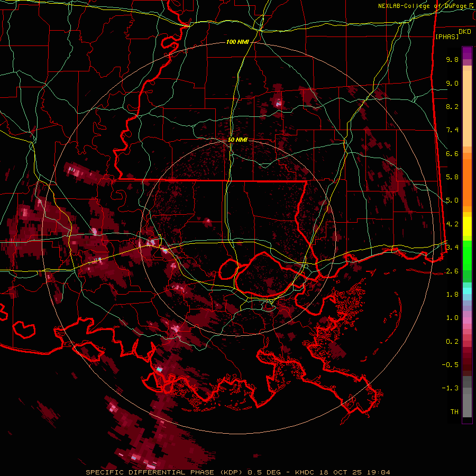
Task: Click the 8.2 value on the color scale
Action: (452, 106)
